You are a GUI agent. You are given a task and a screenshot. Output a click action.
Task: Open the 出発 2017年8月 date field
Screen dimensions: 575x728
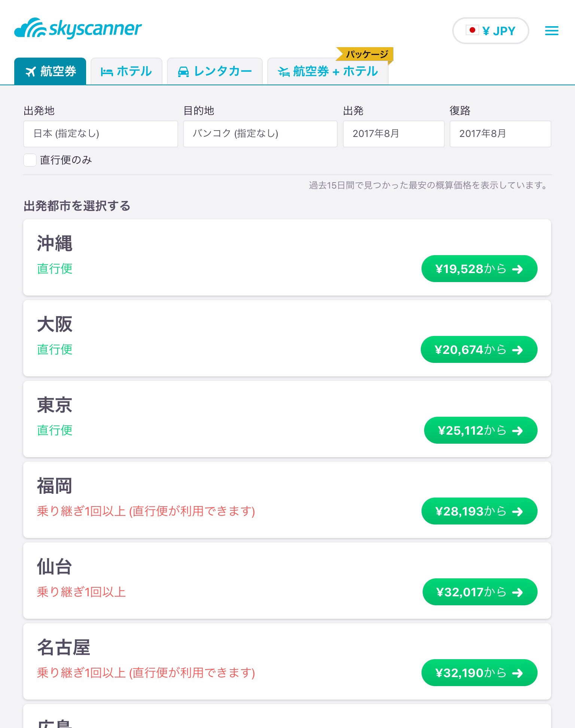click(393, 134)
